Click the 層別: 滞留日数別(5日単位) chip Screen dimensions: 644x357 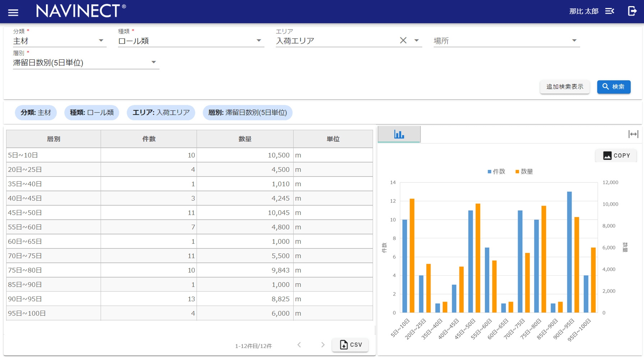[248, 113]
